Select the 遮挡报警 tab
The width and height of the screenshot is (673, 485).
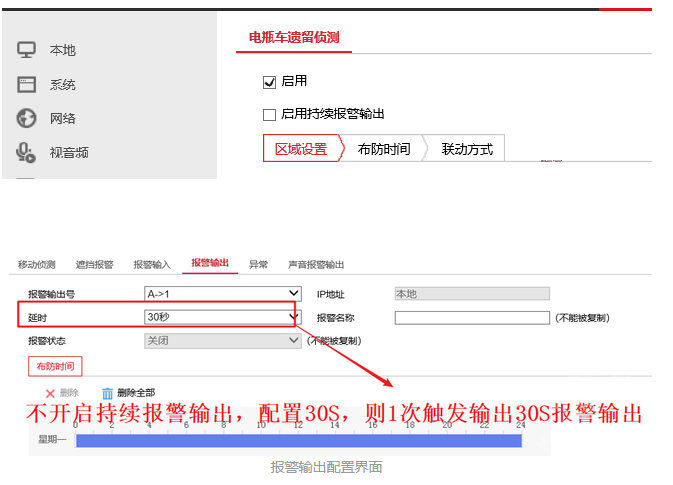(95, 265)
